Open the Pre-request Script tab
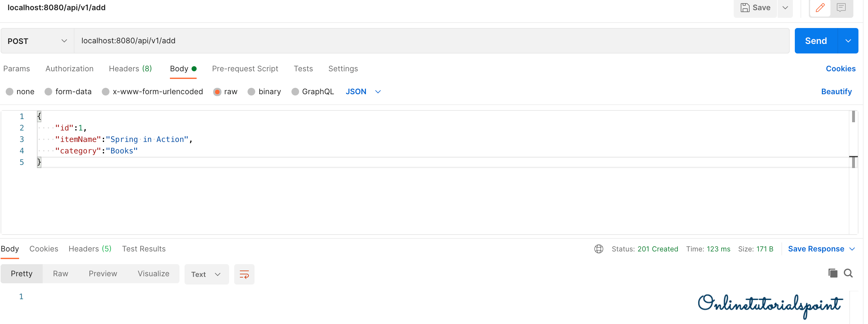The image size is (868, 324). 245,69
